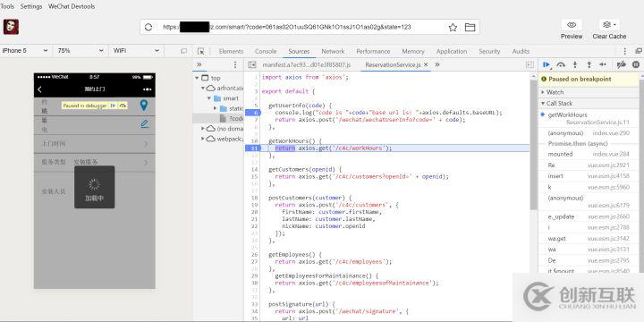Image resolution: width=644 pixels, height=322 pixels.
Task: Collapse the smart folder
Action: pyautogui.click(x=209, y=98)
